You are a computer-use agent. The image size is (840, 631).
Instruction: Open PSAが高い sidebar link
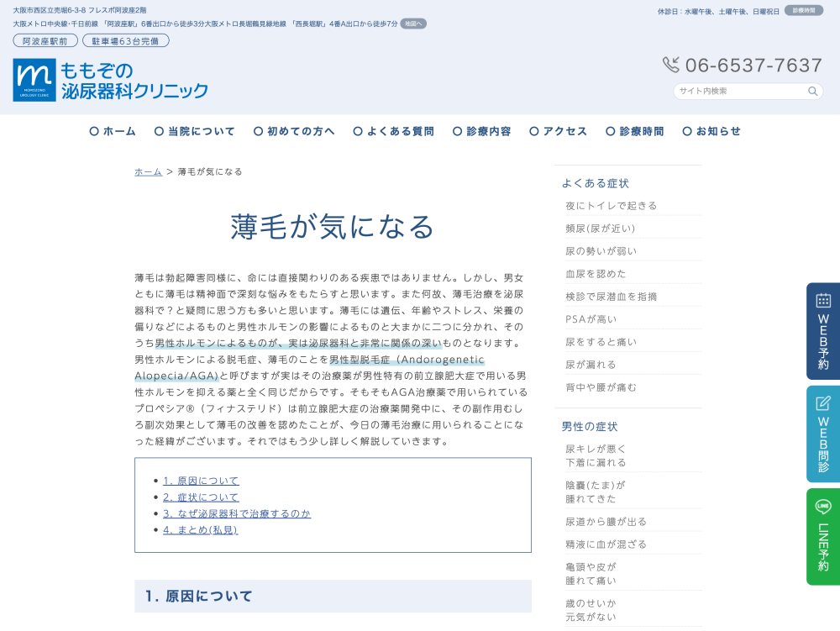coord(591,318)
